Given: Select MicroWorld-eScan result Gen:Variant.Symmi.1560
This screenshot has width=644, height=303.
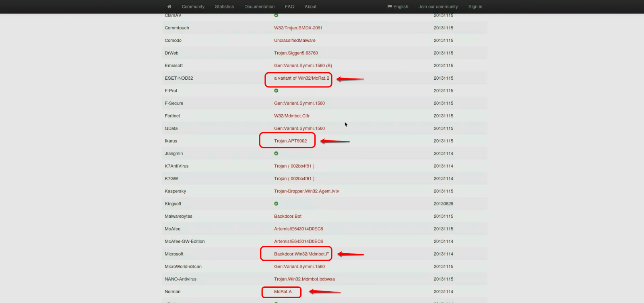Looking at the screenshot, I should 299,266.
